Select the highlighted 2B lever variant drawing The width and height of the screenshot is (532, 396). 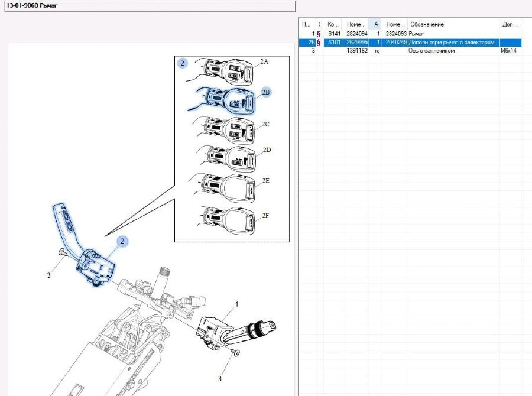228,99
